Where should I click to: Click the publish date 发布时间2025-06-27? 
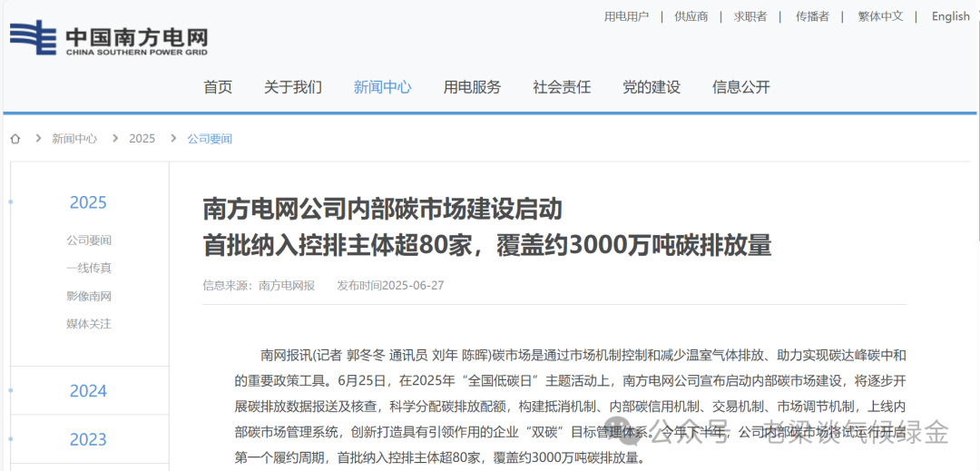pyautogui.click(x=390, y=286)
